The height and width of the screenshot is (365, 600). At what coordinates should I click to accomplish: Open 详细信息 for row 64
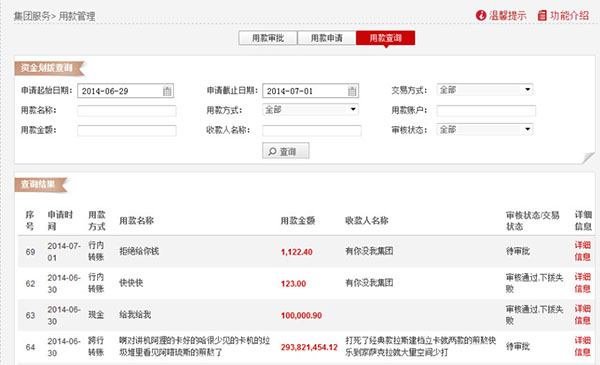click(x=582, y=346)
